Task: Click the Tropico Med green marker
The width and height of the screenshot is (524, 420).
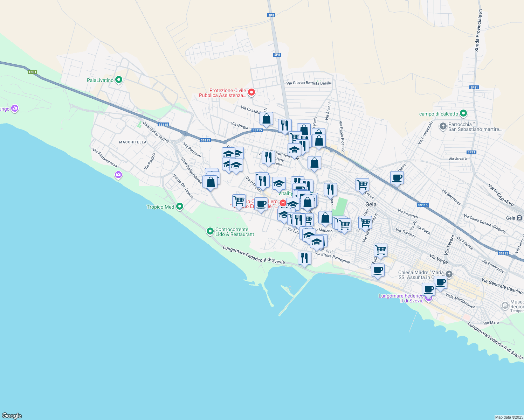Action: coord(180,207)
